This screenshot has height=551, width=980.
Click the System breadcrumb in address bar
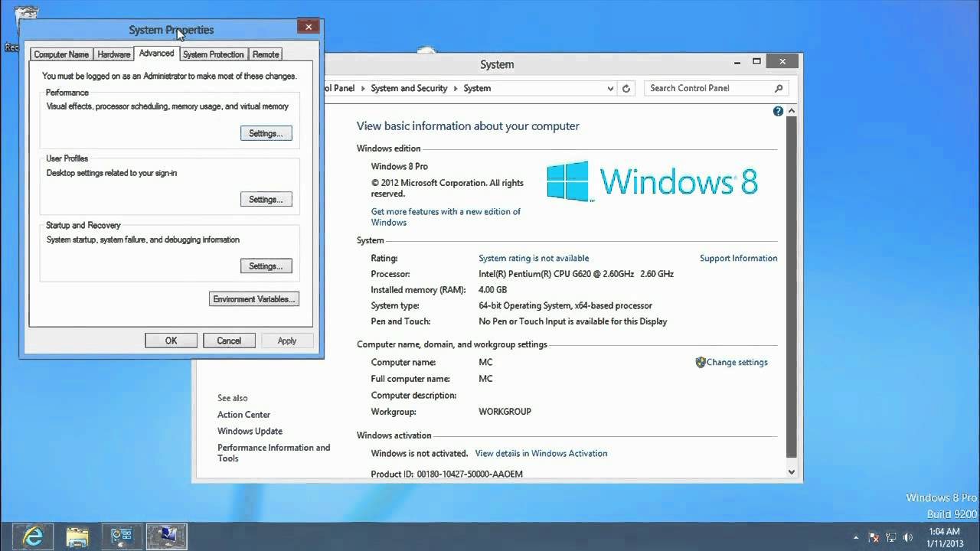pos(477,88)
